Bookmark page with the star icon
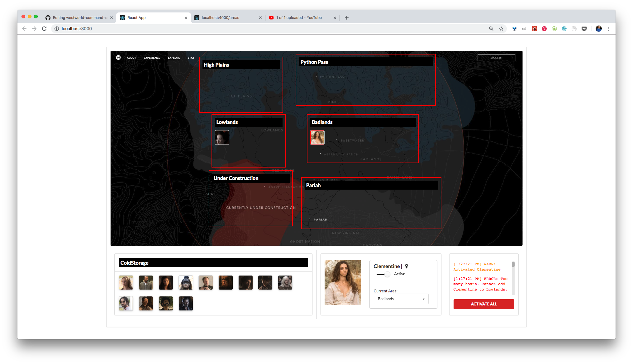The image size is (633, 364). [501, 29]
